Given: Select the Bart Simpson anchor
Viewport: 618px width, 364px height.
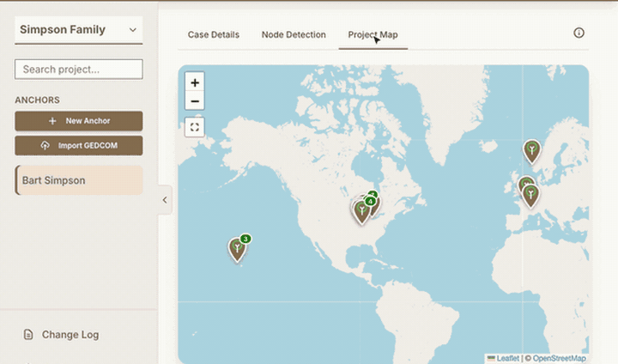Looking at the screenshot, I should pos(79,180).
